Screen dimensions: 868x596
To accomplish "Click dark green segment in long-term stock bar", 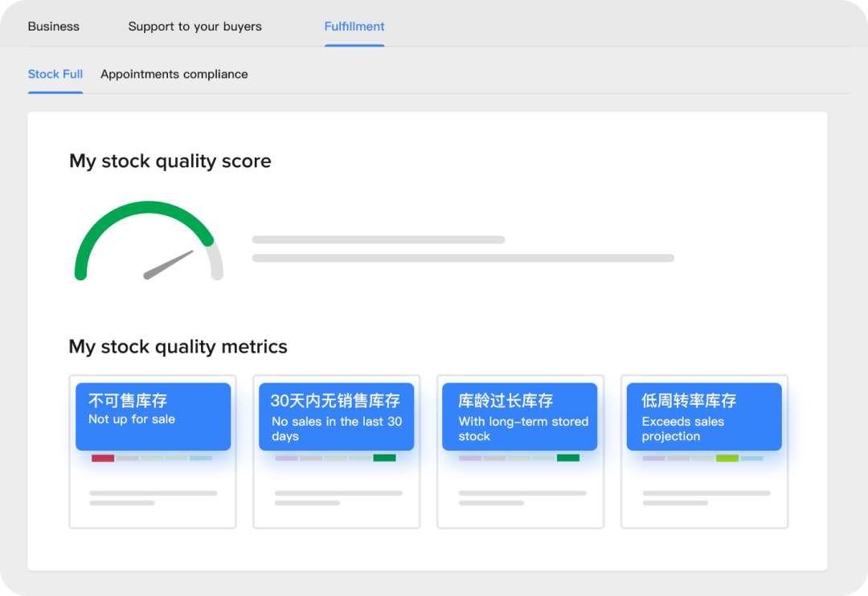I will (x=568, y=458).
